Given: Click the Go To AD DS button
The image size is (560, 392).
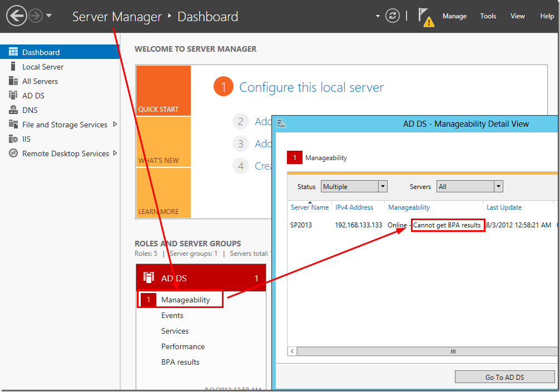Looking at the screenshot, I should point(504,377).
